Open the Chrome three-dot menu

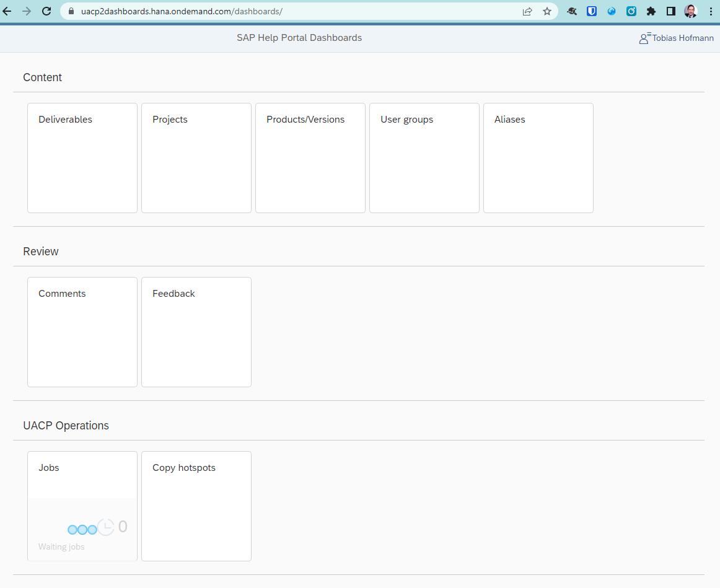coord(711,11)
